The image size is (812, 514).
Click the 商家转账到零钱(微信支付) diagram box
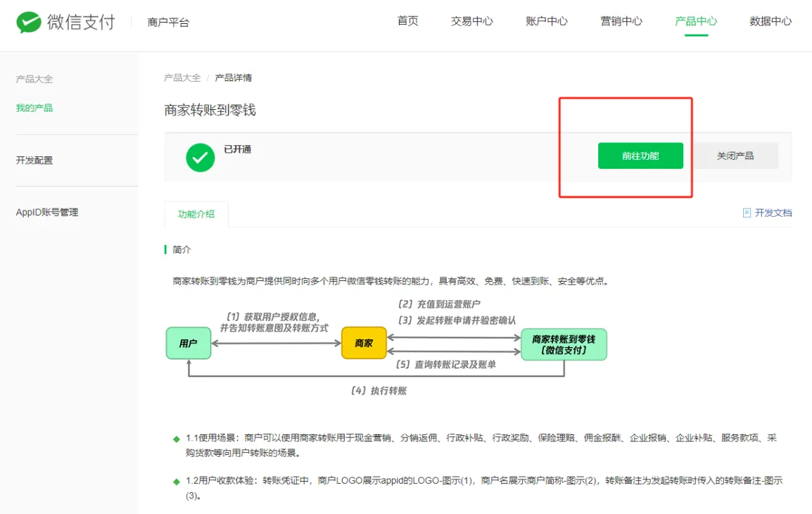click(564, 344)
